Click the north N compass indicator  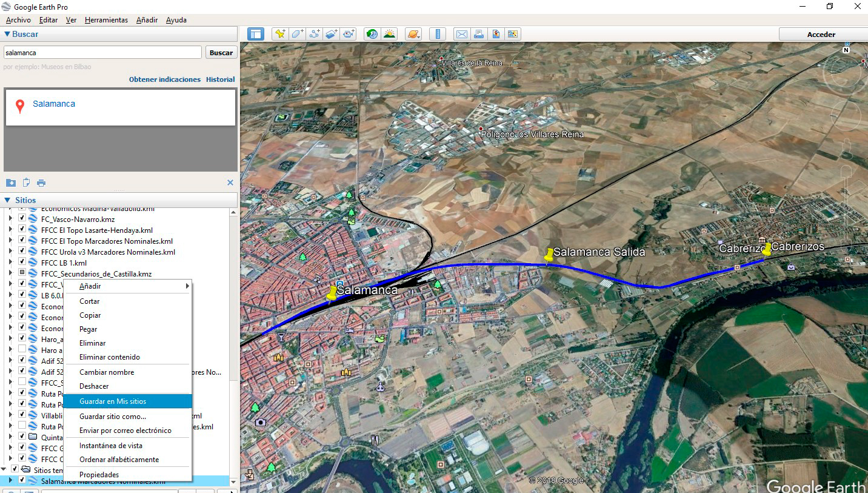846,50
